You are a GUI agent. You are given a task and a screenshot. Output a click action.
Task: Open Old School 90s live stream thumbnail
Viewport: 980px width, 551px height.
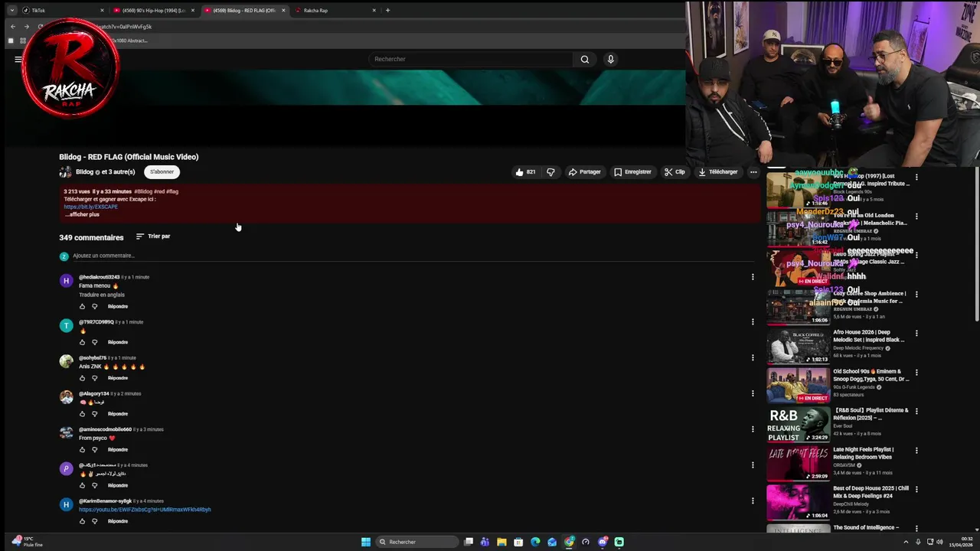799,386
